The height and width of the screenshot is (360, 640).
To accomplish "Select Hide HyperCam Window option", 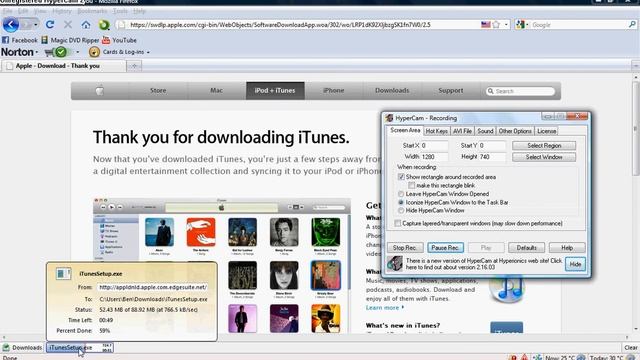I will (x=401, y=211).
